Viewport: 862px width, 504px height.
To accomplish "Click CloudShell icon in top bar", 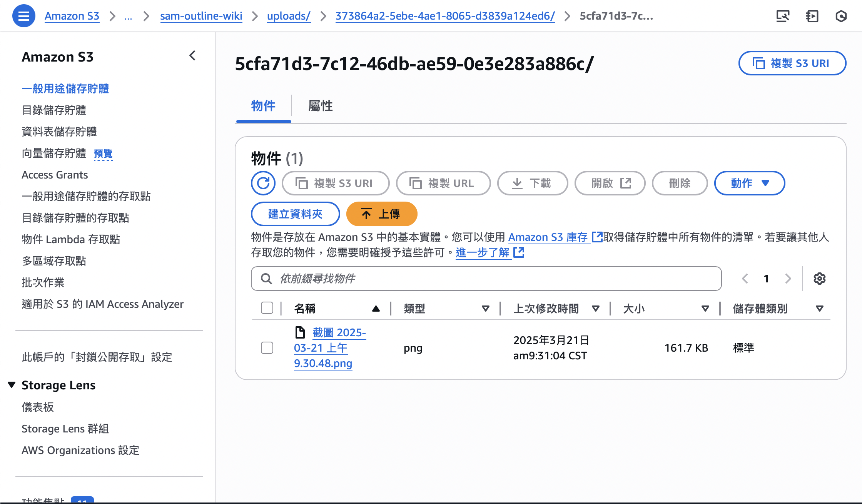I will pos(783,16).
